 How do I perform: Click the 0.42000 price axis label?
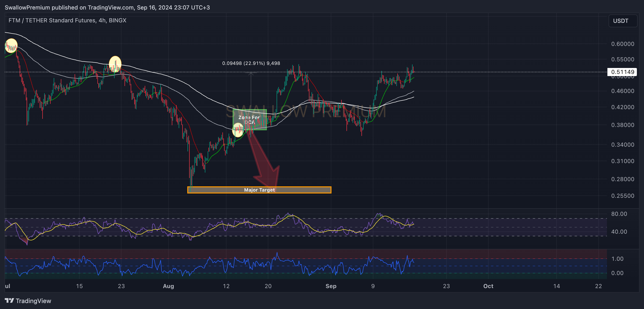623,107
